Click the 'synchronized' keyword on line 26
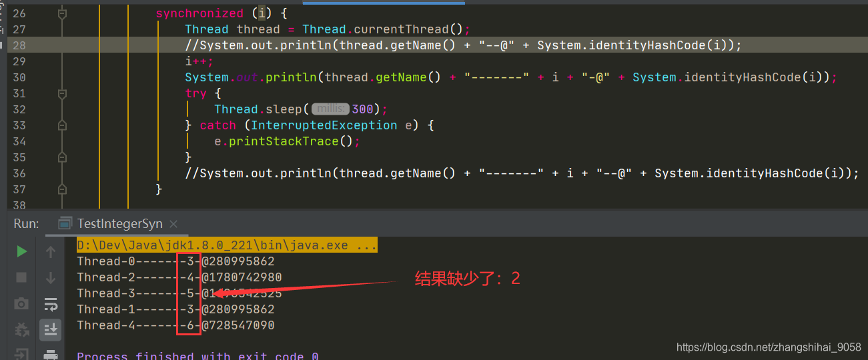This screenshot has width=868, height=360. (199, 13)
